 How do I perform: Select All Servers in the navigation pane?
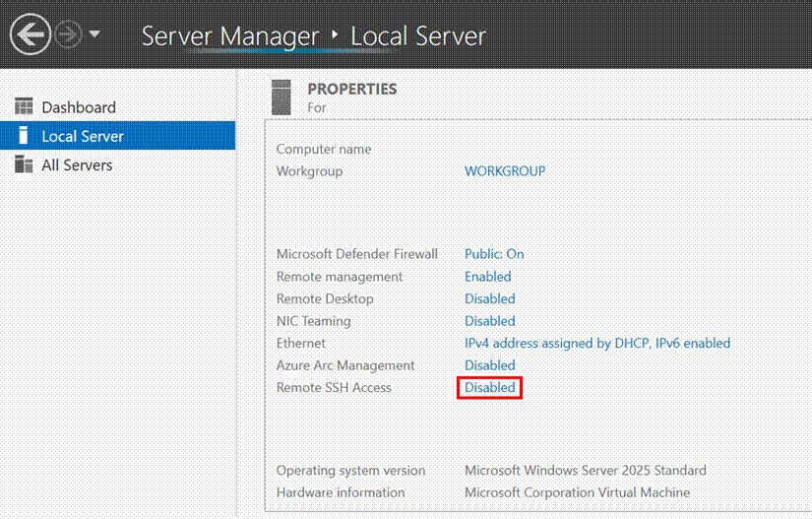click(77, 164)
